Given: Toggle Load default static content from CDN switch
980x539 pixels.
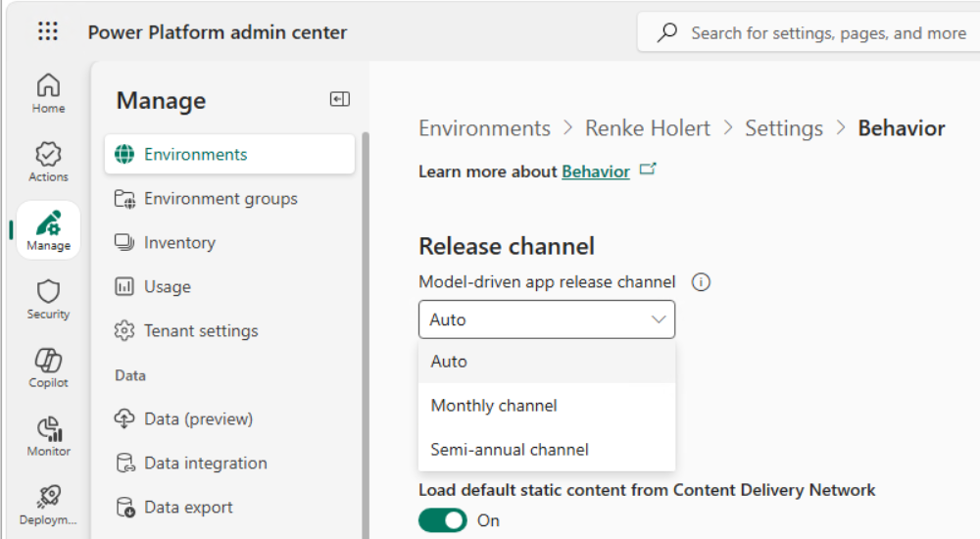Looking at the screenshot, I should 443,520.
